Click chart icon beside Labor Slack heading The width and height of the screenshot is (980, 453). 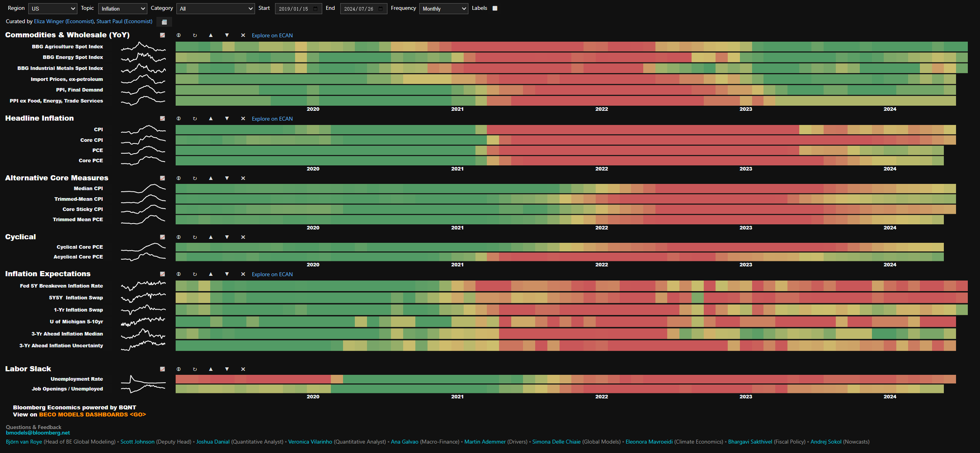click(162, 369)
